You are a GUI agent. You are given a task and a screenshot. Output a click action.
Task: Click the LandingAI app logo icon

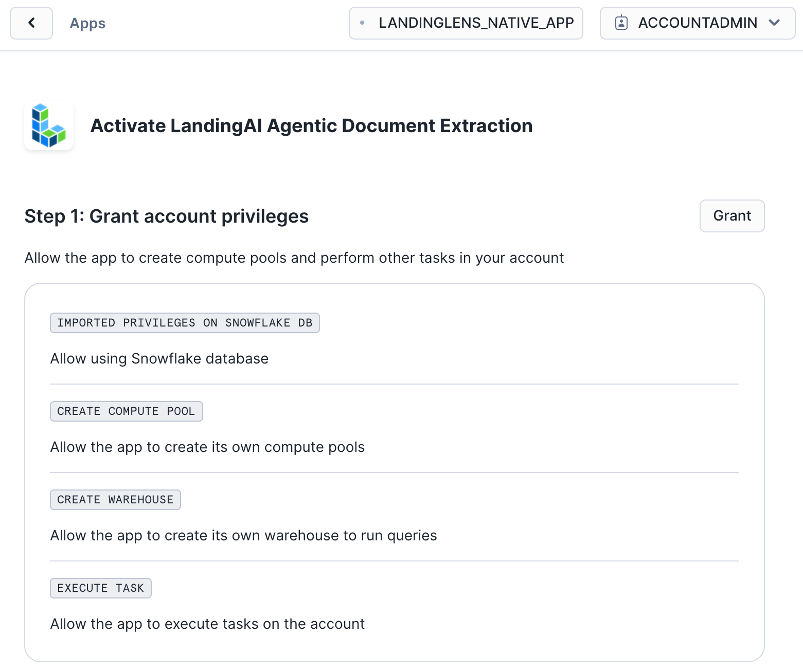[49, 125]
